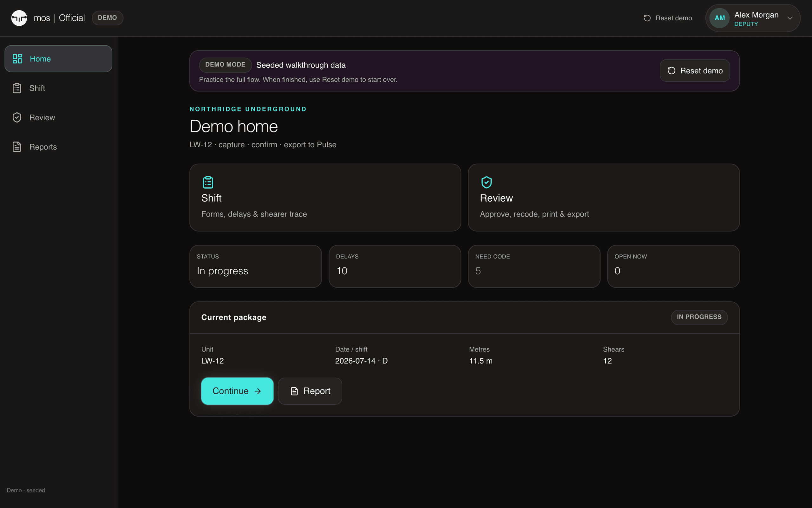Select the Need Code 5 tile
Screen dimensions: 812x508
coord(534,266)
